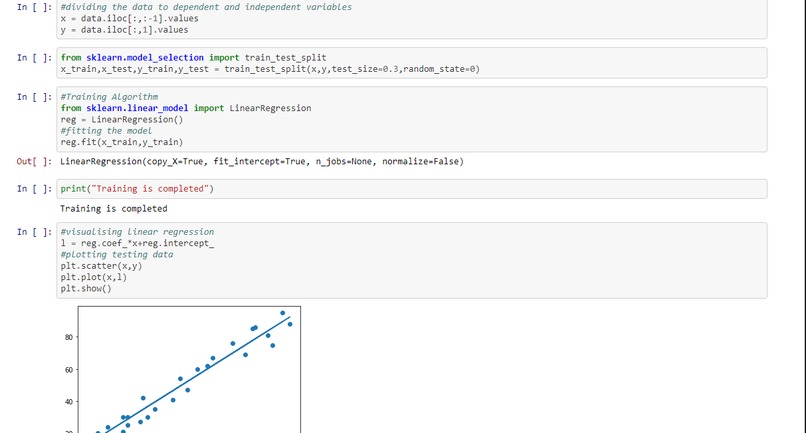Click the LinearRegression output text
Viewport: 806px width, 433px height.
pyautogui.click(x=262, y=161)
